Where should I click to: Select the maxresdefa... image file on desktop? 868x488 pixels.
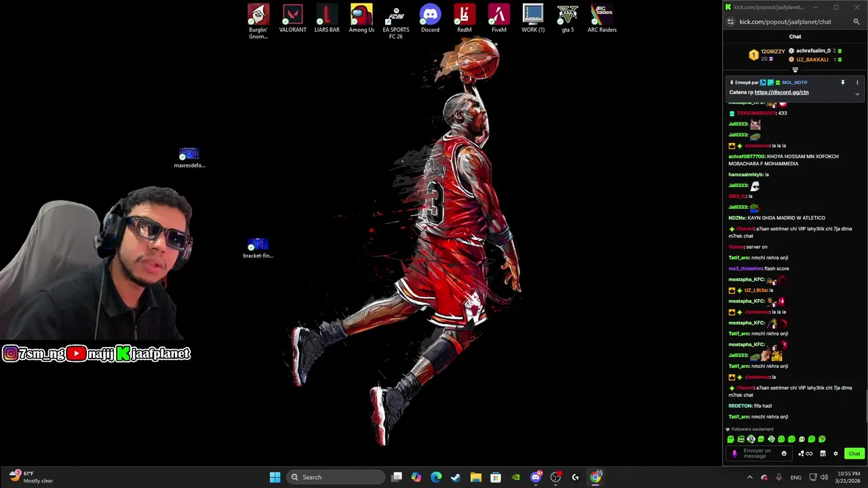click(x=189, y=158)
